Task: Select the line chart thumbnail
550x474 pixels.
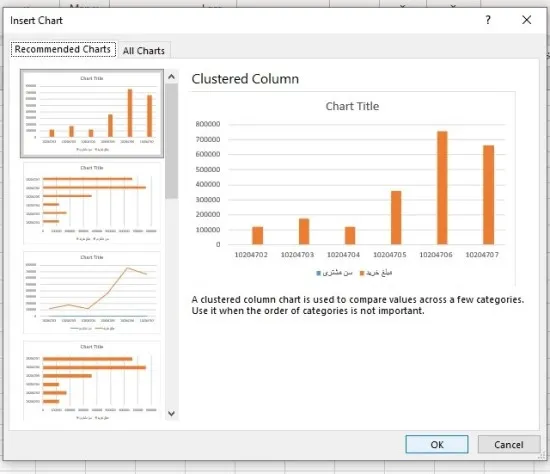Action: tap(92, 292)
